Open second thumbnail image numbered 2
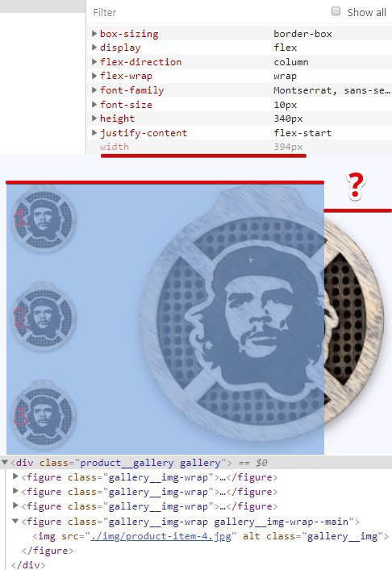This screenshot has height=570, width=392. tap(44, 316)
